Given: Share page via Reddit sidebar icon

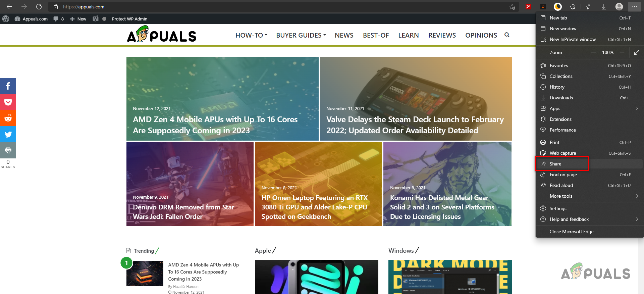Looking at the screenshot, I should tap(8, 118).
